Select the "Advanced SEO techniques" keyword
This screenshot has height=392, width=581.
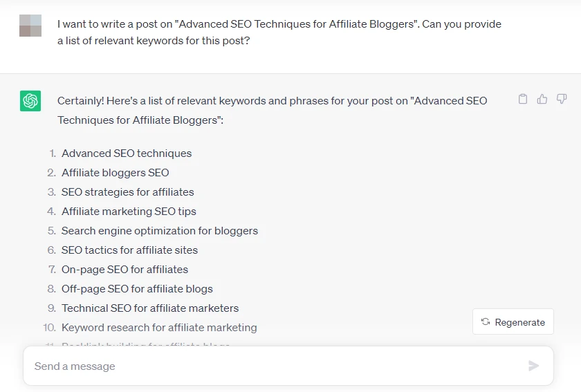[127, 153]
